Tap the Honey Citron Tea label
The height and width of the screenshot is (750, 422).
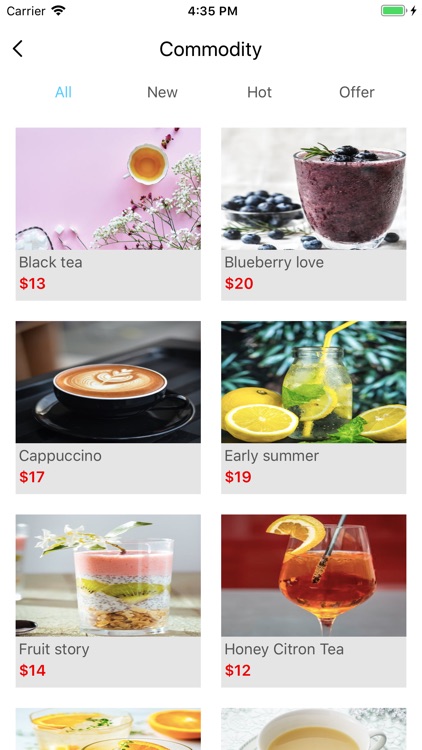pyautogui.click(x=284, y=649)
